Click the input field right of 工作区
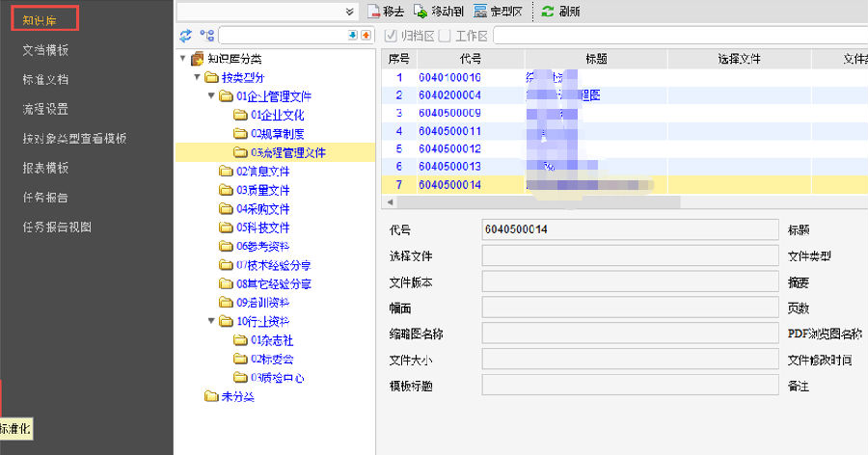The image size is (868, 455). (x=680, y=36)
